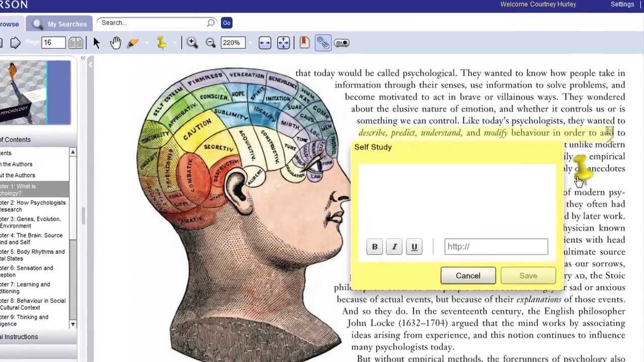Image resolution: width=644 pixels, height=362 pixels.
Task: Open Settings link in header
Action: coord(622,4)
